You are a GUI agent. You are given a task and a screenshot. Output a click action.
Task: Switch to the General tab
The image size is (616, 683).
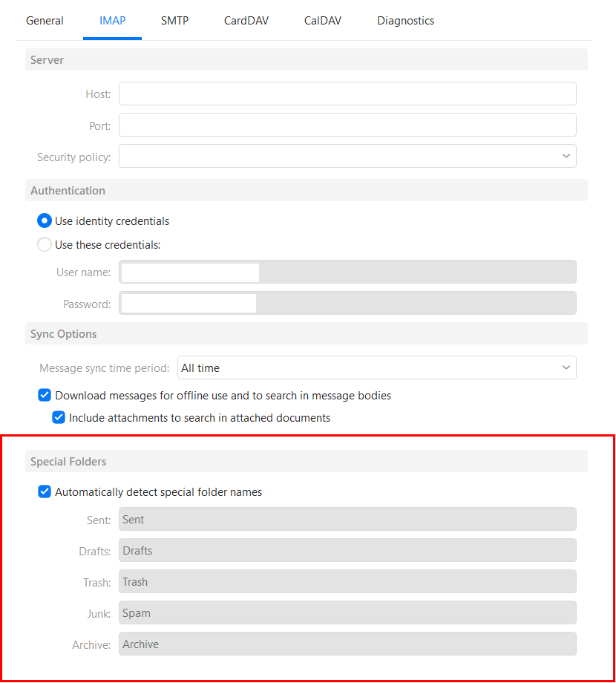45,21
